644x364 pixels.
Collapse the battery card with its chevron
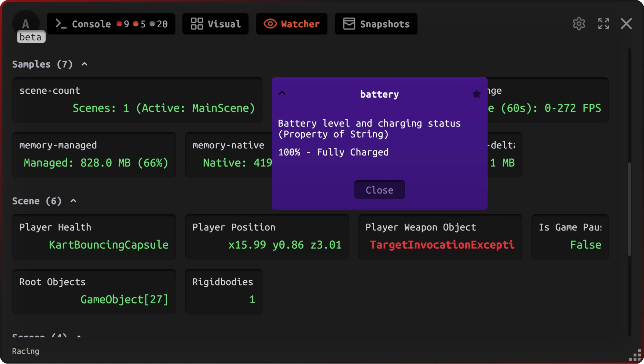[x=282, y=93]
